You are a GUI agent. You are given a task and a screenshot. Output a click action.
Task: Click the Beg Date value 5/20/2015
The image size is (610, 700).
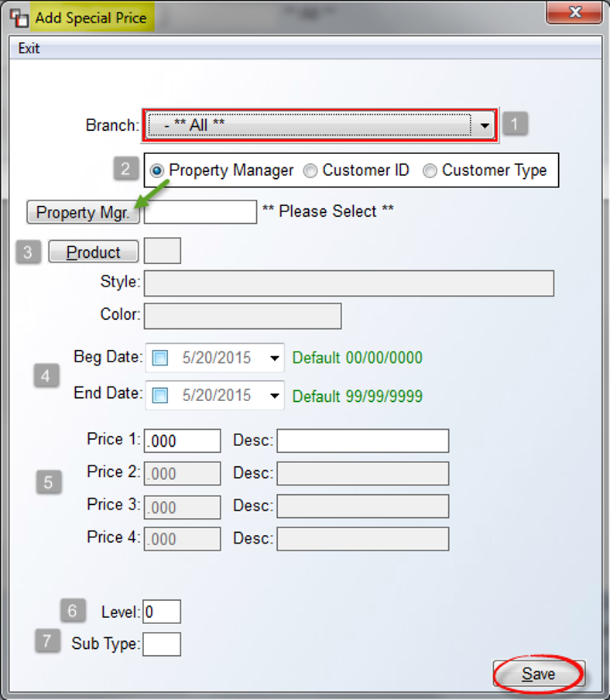click(217, 358)
